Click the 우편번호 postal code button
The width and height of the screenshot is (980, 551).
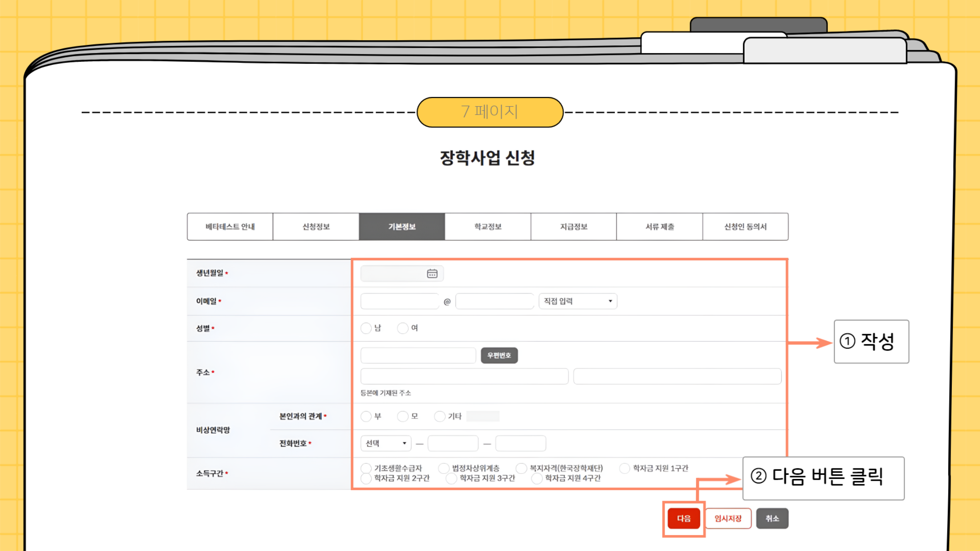pos(499,355)
